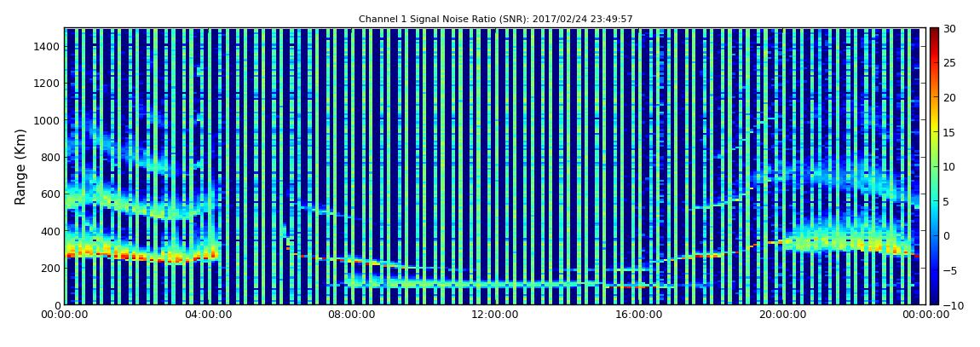The height and width of the screenshot is (347, 980).
Task: Click the SNR color scale bar
Action: [934, 166]
